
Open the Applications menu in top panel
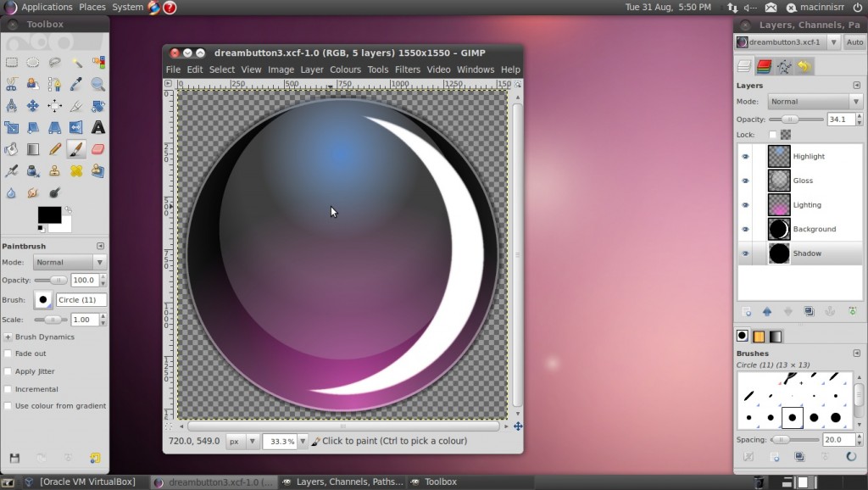point(47,7)
